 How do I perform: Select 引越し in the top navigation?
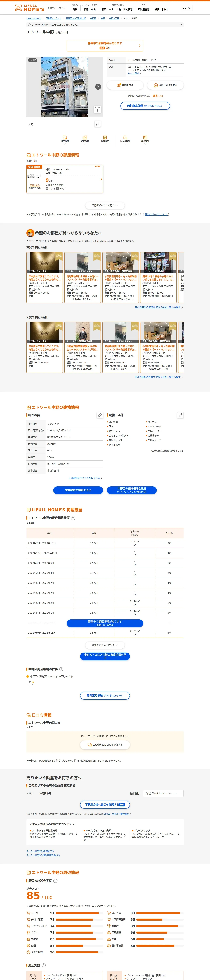[x=165, y=9]
